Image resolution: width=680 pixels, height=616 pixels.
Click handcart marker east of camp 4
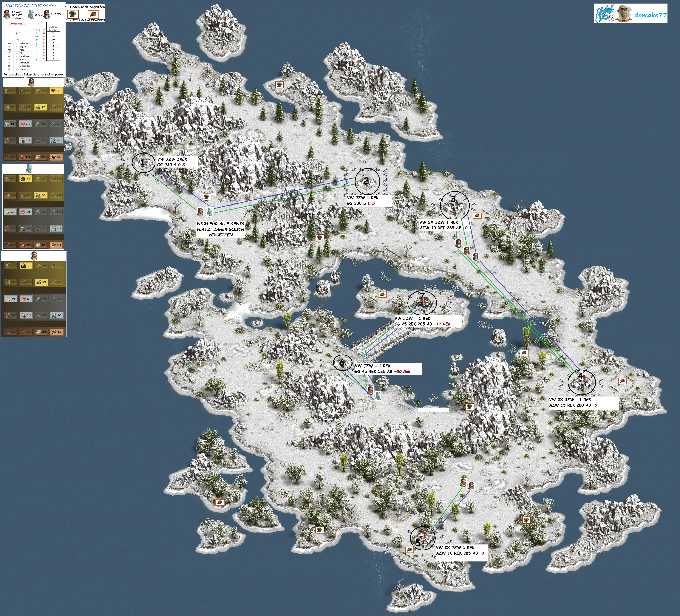622,381
